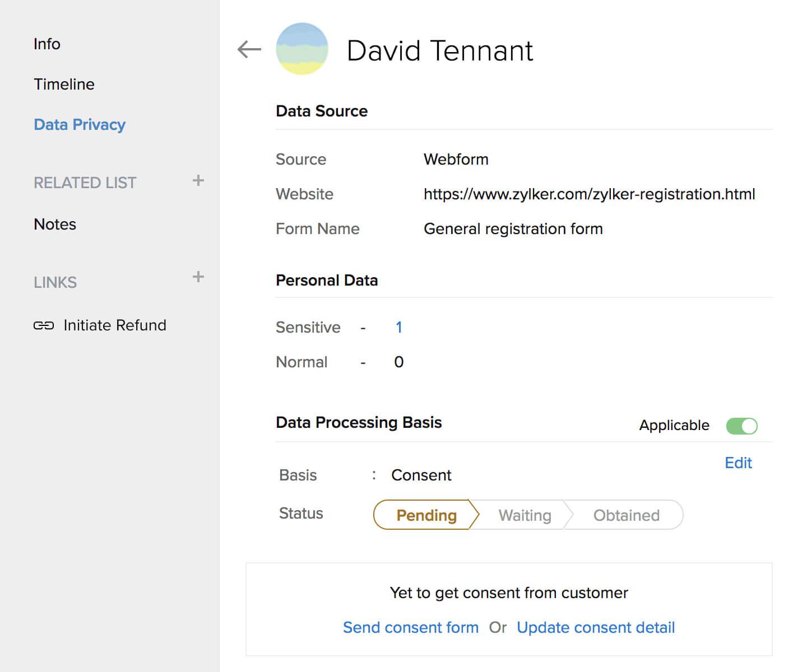This screenshot has width=807, height=672.
Task: Toggle the Applicable switch off
Action: pyautogui.click(x=741, y=426)
